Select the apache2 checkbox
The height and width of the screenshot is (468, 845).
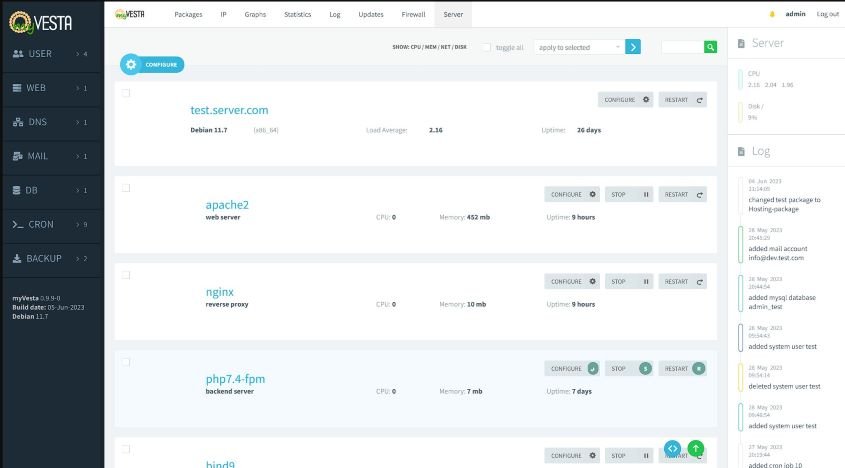(x=126, y=188)
